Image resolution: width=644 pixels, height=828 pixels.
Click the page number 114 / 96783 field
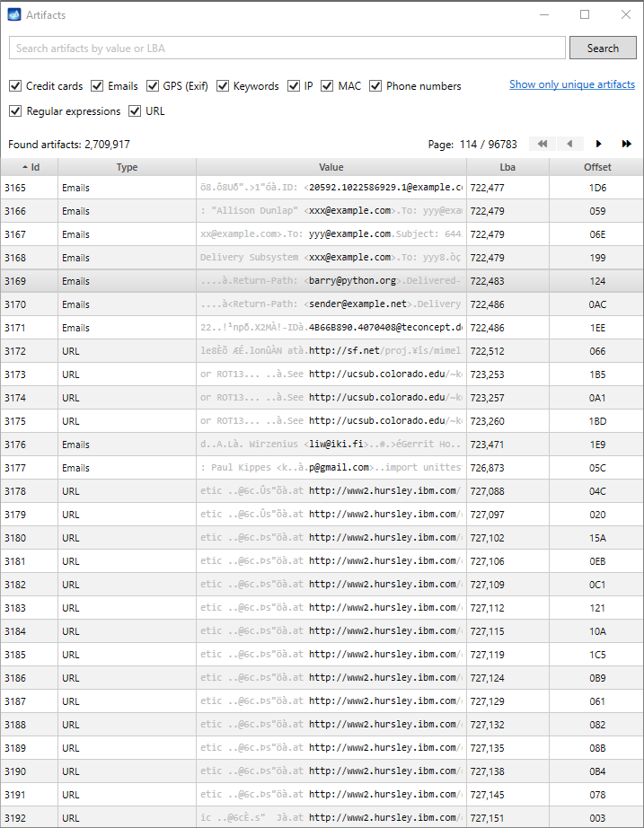488,145
